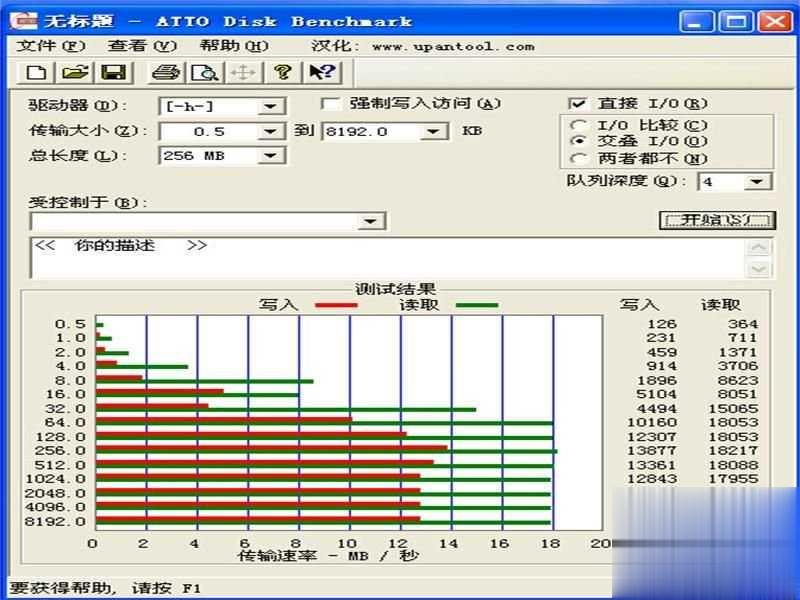Viewport: 800px width, 600px height.
Task: Click the four-arrow move toolbar icon
Action: pos(243,72)
